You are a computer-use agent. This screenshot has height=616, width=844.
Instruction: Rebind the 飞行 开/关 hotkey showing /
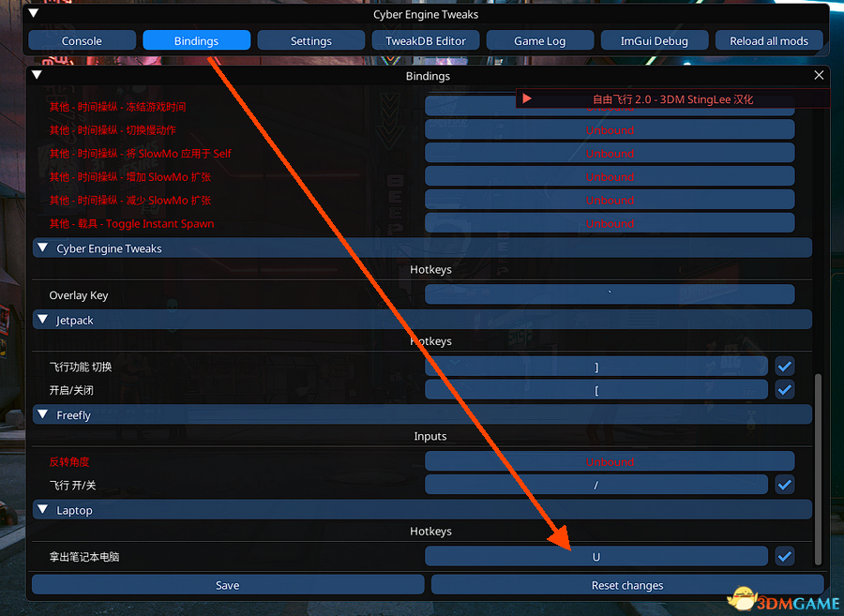pyautogui.click(x=596, y=484)
